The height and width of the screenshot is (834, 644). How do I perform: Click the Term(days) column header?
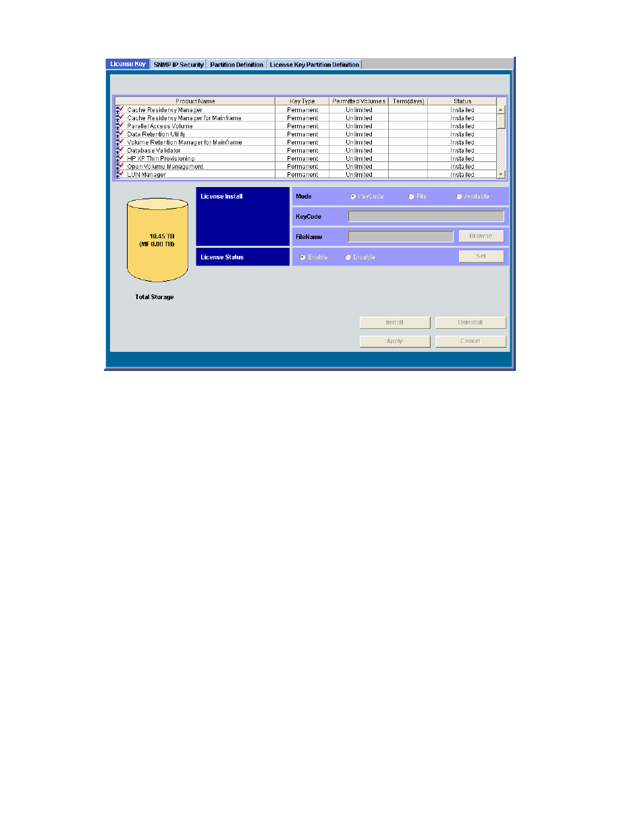[x=408, y=101]
